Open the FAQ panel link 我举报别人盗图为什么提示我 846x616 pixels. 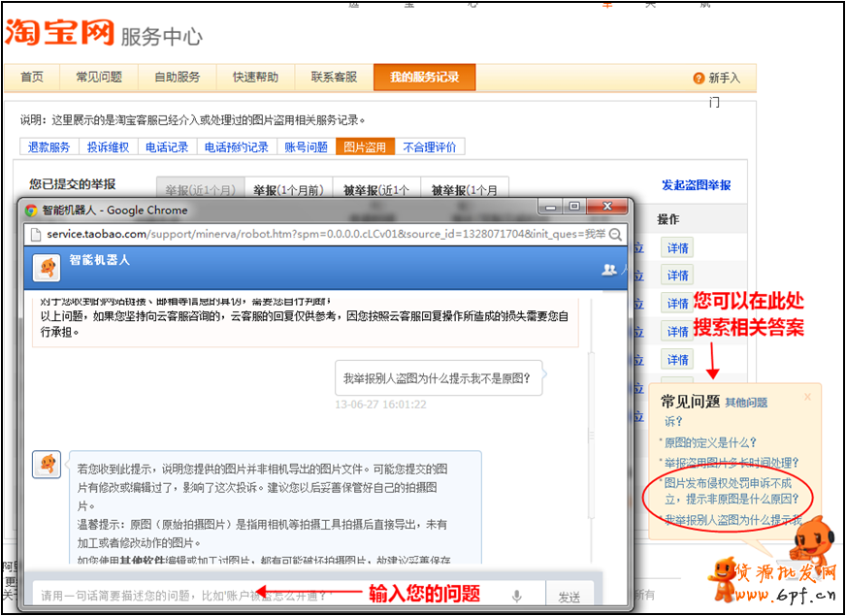click(733, 520)
